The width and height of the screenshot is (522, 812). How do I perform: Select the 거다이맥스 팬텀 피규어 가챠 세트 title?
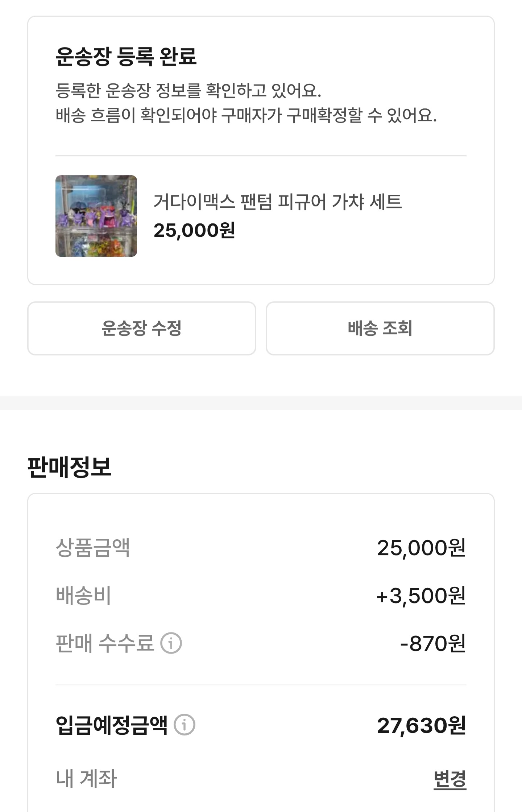(277, 202)
